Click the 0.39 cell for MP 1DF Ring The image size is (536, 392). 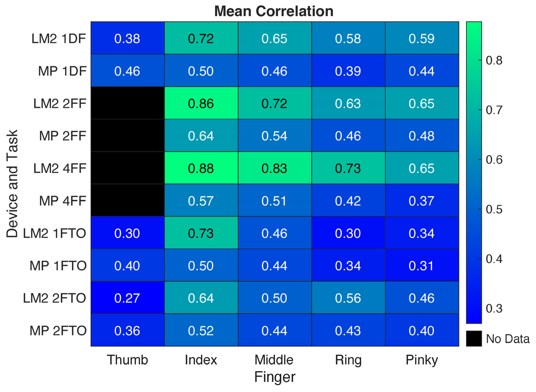348,71
